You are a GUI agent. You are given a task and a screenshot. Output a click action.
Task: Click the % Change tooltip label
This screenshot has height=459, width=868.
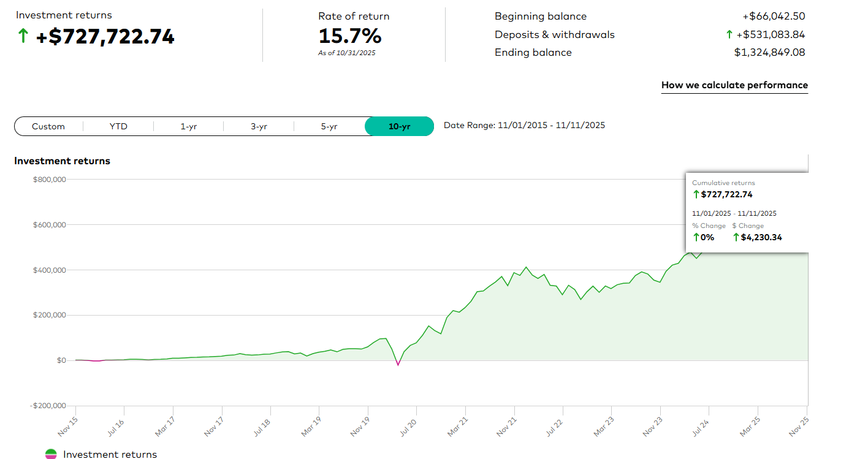coord(709,226)
